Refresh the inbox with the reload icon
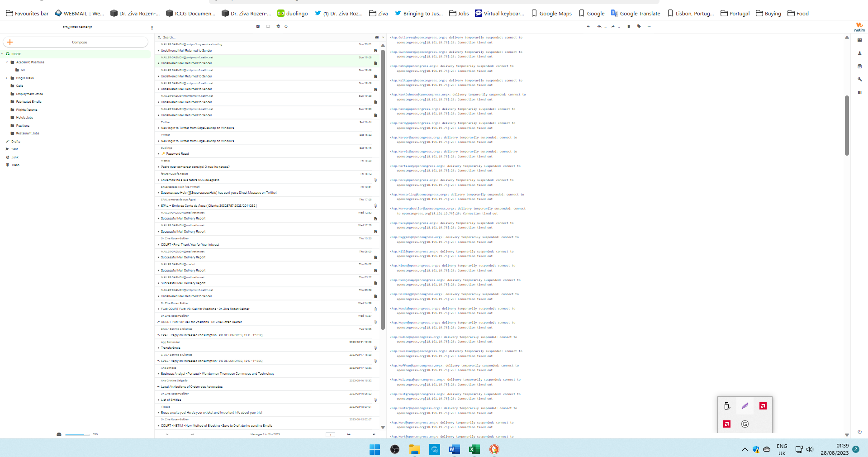The width and height of the screenshot is (868, 457). point(286,26)
